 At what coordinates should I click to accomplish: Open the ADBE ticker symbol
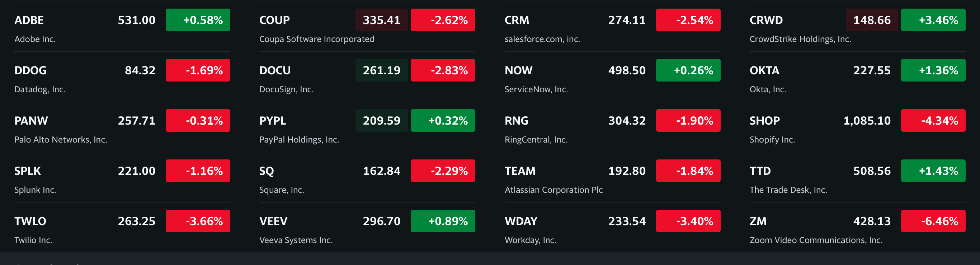[x=29, y=20]
